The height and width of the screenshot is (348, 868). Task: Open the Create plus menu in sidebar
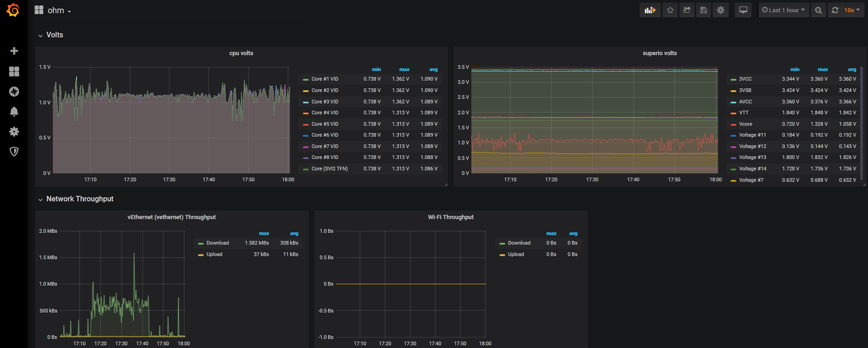[14, 51]
